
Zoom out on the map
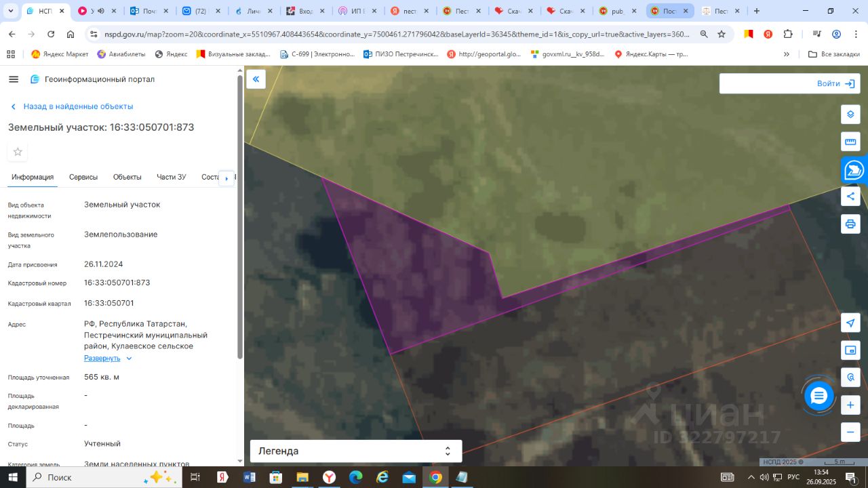click(x=850, y=432)
